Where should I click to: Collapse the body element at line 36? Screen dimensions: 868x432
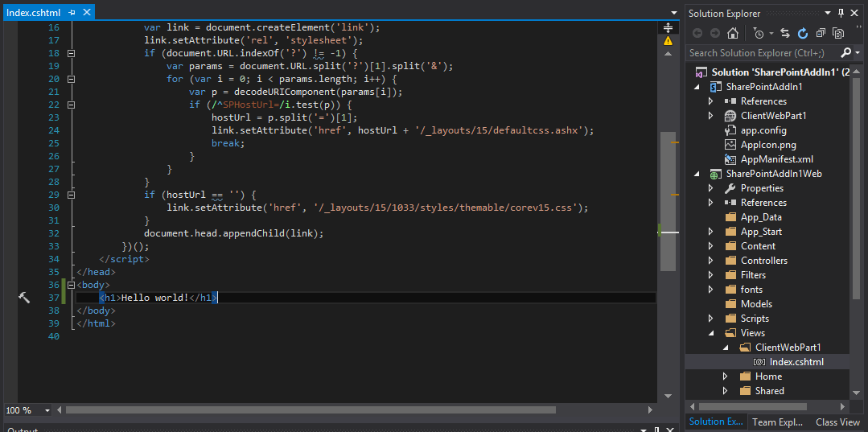click(70, 285)
